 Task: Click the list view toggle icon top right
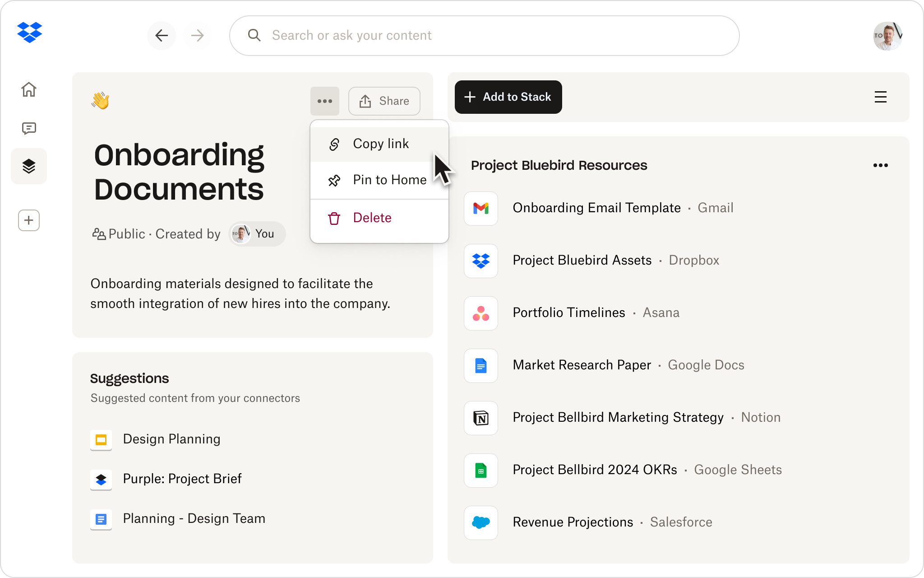click(881, 97)
